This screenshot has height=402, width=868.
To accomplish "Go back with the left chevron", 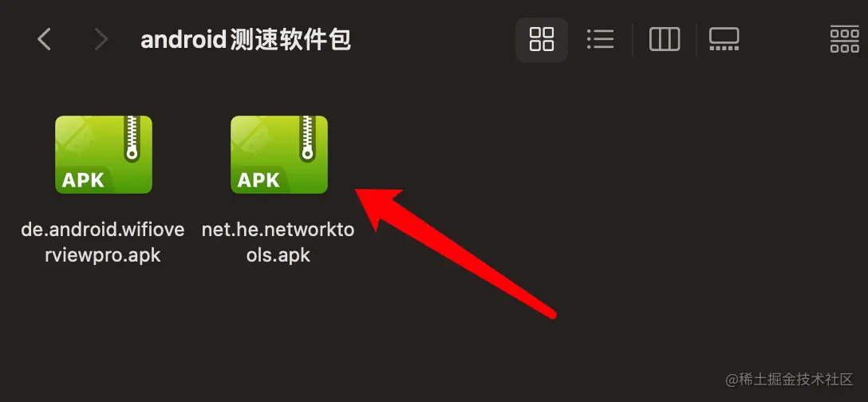I will [x=44, y=39].
